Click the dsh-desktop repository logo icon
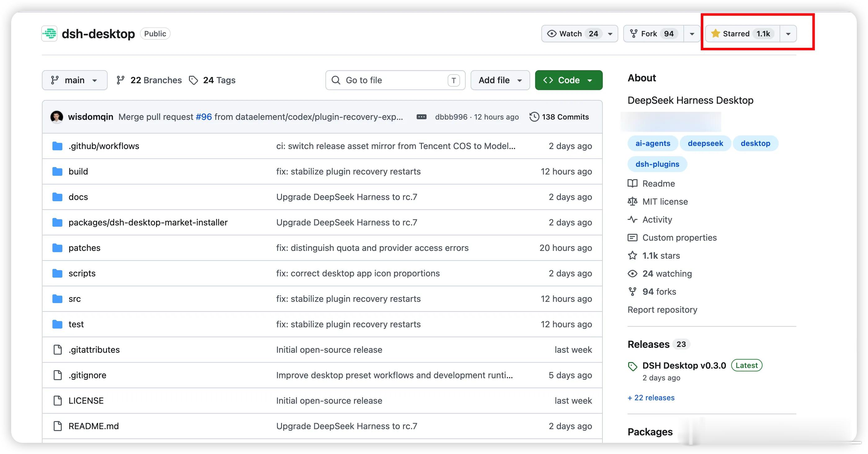The height and width of the screenshot is (454, 868). [50, 34]
